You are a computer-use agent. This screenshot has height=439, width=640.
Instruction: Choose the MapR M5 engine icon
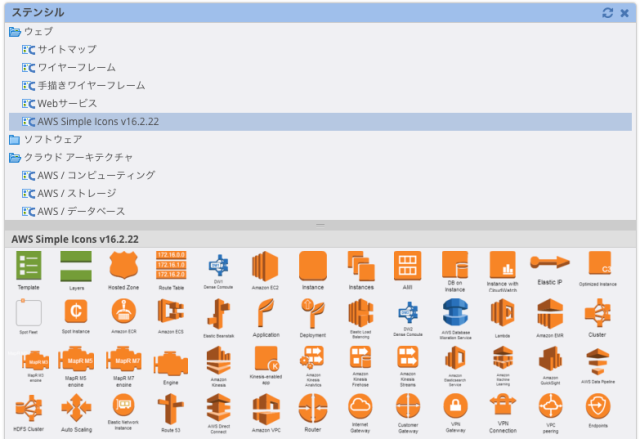pos(76,359)
